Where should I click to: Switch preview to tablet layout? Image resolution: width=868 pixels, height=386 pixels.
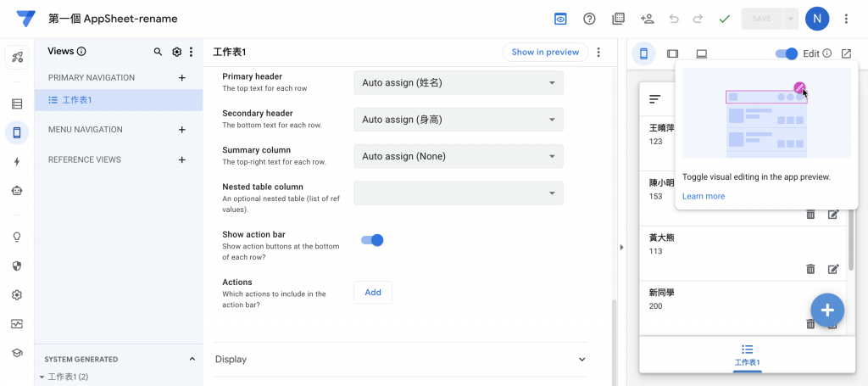[673, 53]
